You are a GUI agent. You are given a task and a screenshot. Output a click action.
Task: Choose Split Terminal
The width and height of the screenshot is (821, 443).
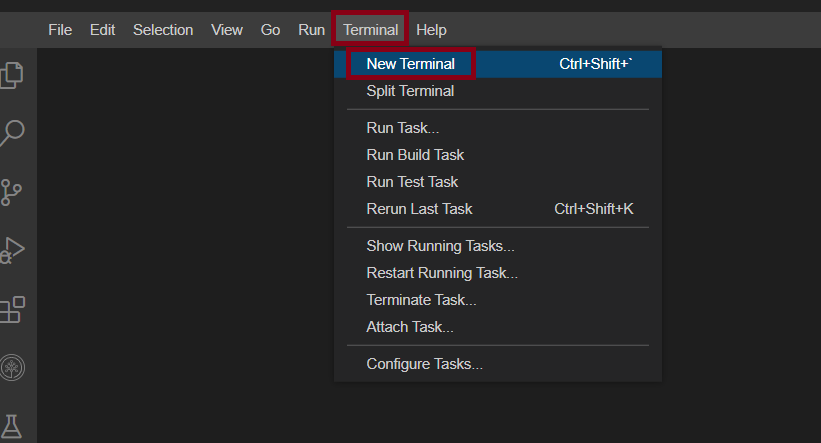click(x=410, y=91)
